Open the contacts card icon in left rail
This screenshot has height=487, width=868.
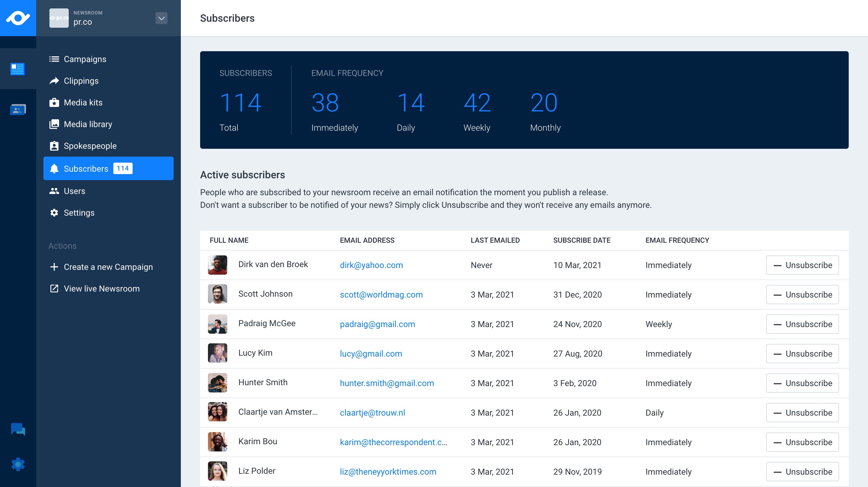tap(18, 109)
